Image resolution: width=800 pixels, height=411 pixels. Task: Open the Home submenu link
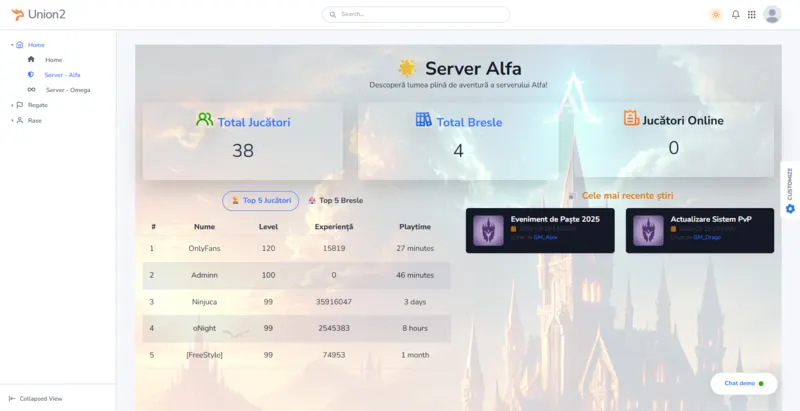pos(54,60)
